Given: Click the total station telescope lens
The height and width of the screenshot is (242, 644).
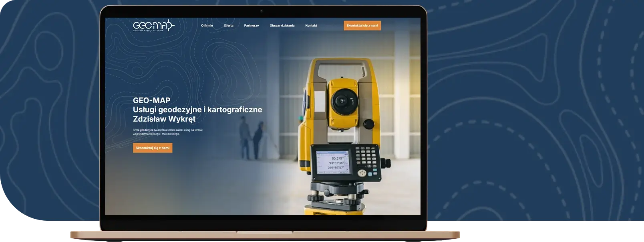Looking at the screenshot, I should (342, 100).
